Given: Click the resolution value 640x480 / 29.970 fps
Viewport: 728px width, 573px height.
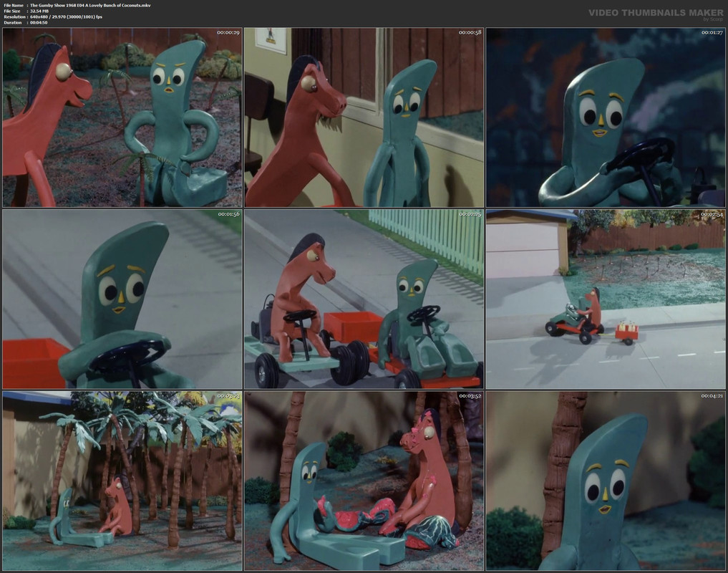Looking at the screenshot, I should pyautogui.click(x=66, y=16).
